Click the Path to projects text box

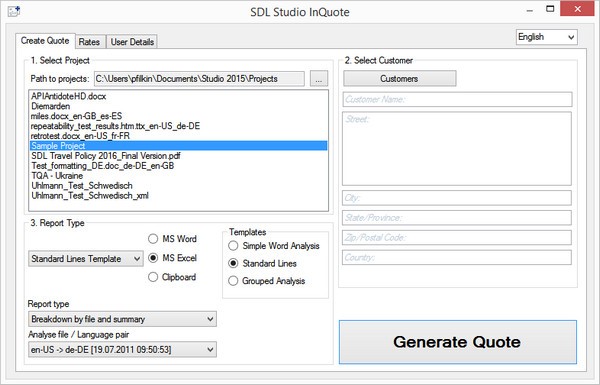[199, 79]
